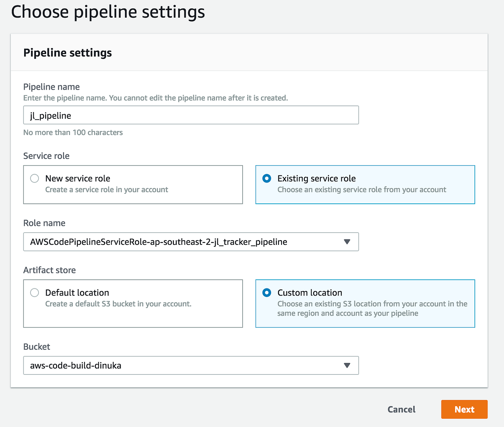The image size is (504, 427).
Task: Click the 'Pipeline settings' panel header
Action: 68,53
